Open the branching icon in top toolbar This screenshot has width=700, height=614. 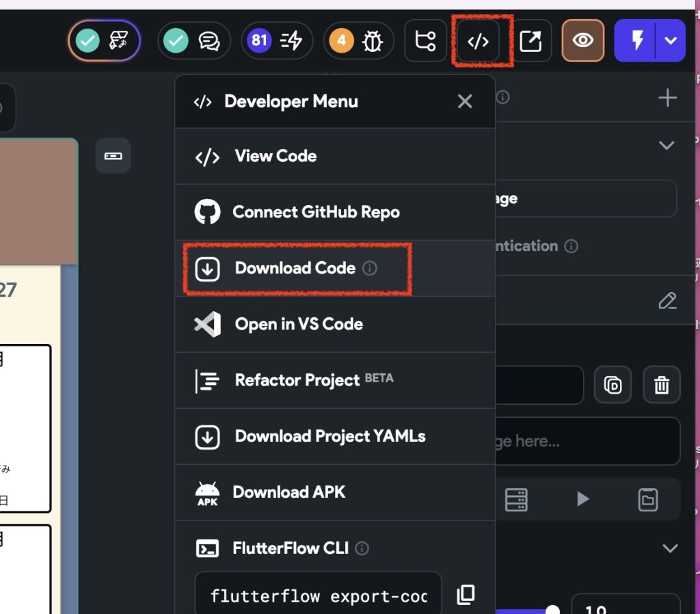pyautogui.click(x=425, y=41)
